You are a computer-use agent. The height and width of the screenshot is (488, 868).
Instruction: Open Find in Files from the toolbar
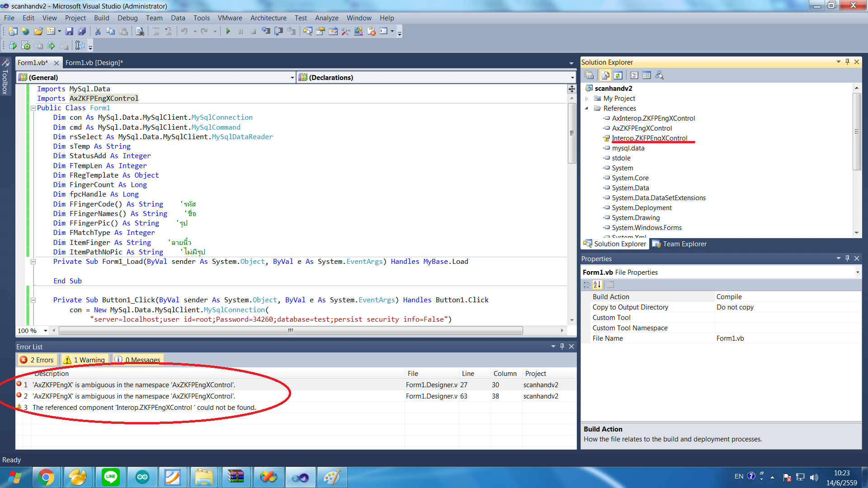pos(139,31)
